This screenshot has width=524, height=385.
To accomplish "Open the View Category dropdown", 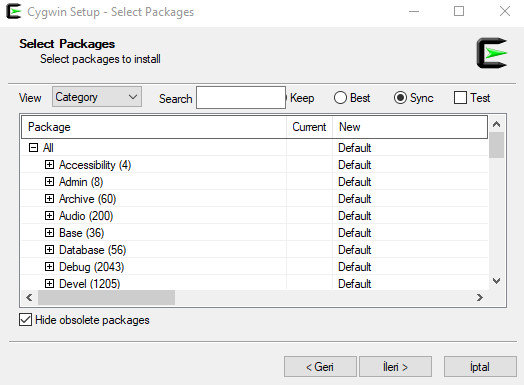I will (97, 97).
